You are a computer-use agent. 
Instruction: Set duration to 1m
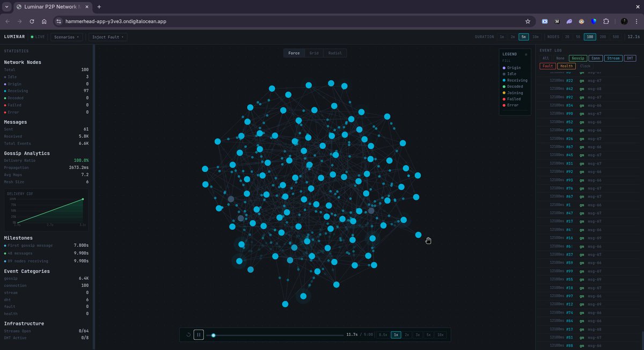click(x=502, y=37)
